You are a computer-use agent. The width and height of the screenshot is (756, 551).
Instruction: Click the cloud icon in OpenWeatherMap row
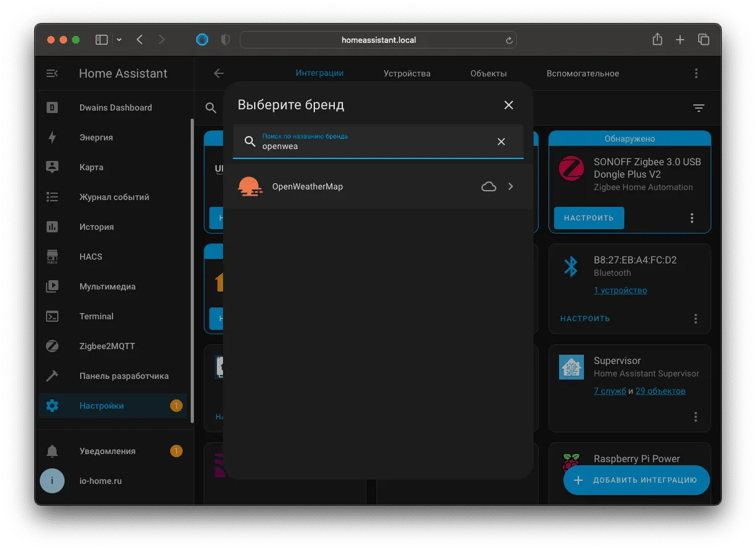(489, 186)
